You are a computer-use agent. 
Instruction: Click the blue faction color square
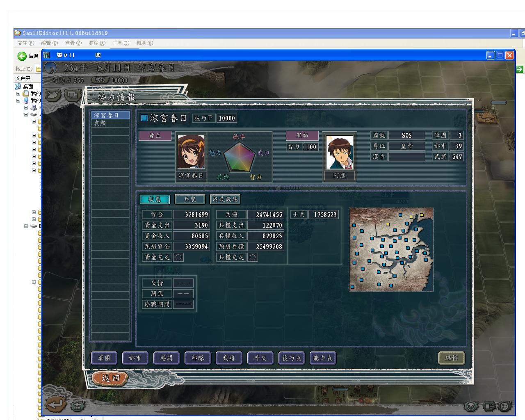pyautogui.click(x=144, y=119)
